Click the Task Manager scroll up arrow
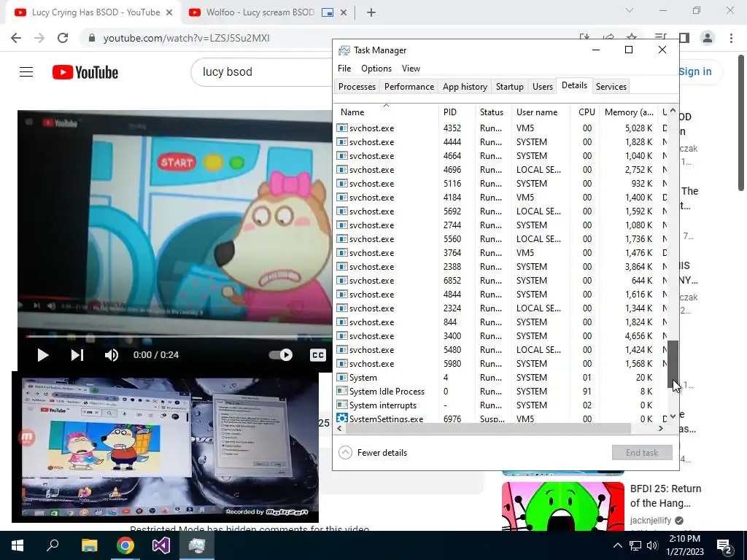Image resolution: width=747 pixels, height=560 pixels. [x=673, y=111]
